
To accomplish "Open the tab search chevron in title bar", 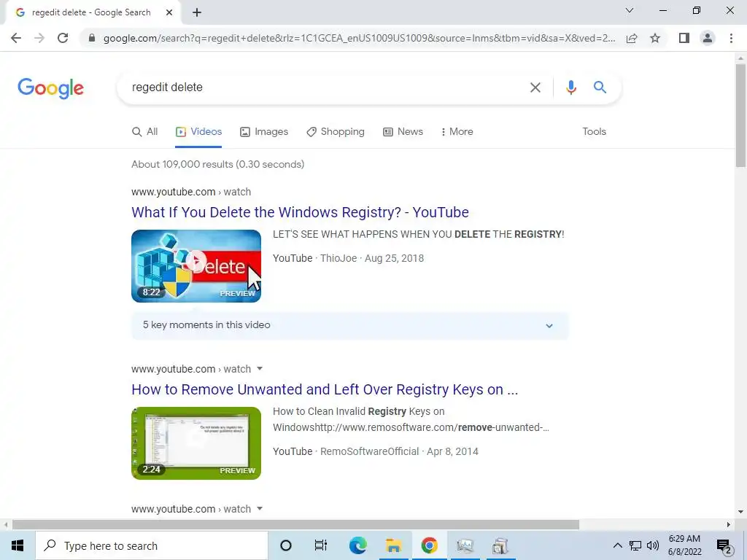I will point(630,10).
